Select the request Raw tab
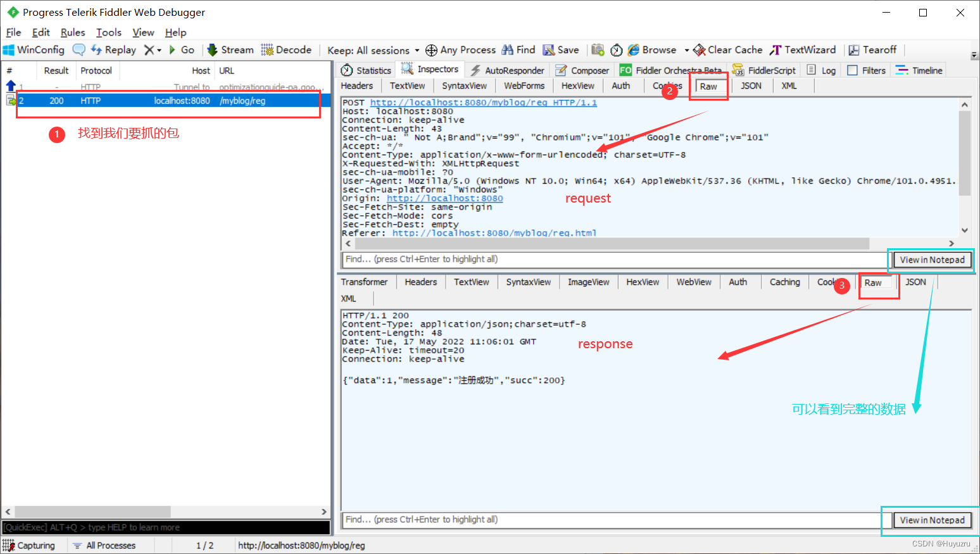Screen dimensions: 980x554 (708, 86)
